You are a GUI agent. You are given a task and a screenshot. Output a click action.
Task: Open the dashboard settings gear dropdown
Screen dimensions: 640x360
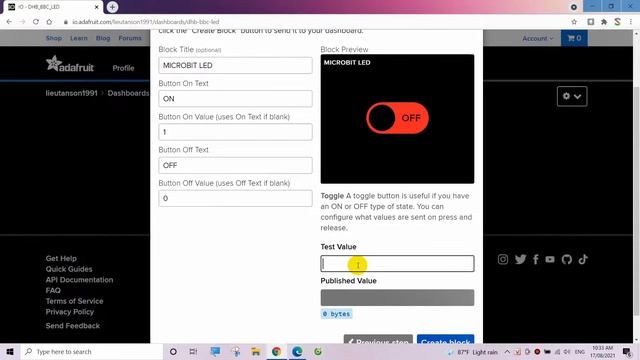click(x=572, y=96)
